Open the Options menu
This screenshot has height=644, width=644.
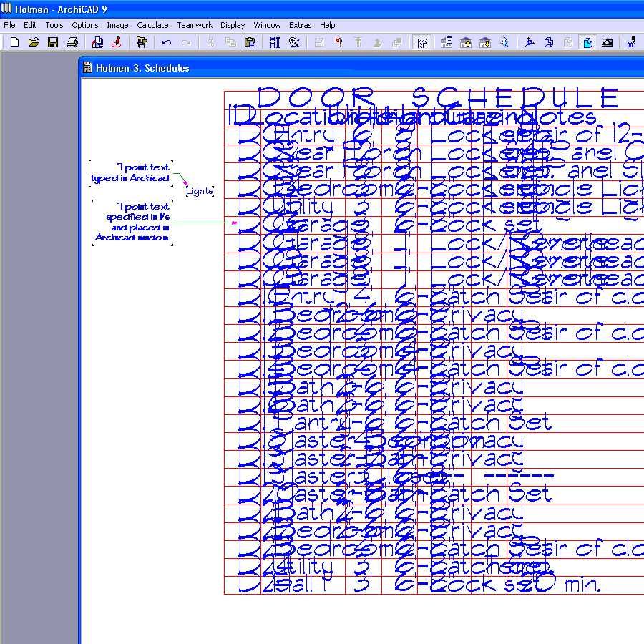coord(85,25)
